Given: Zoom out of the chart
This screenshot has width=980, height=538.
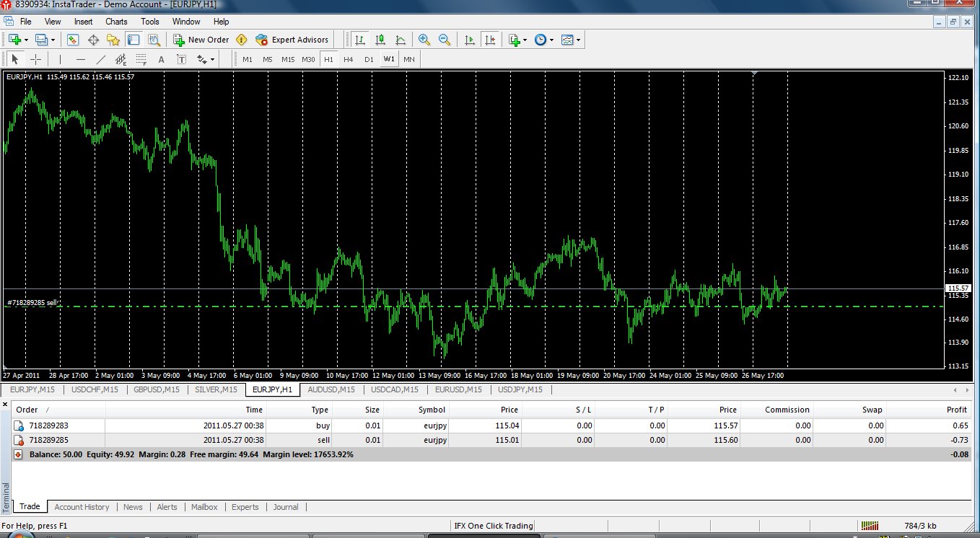Looking at the screenshot, I should pos(445,40).
